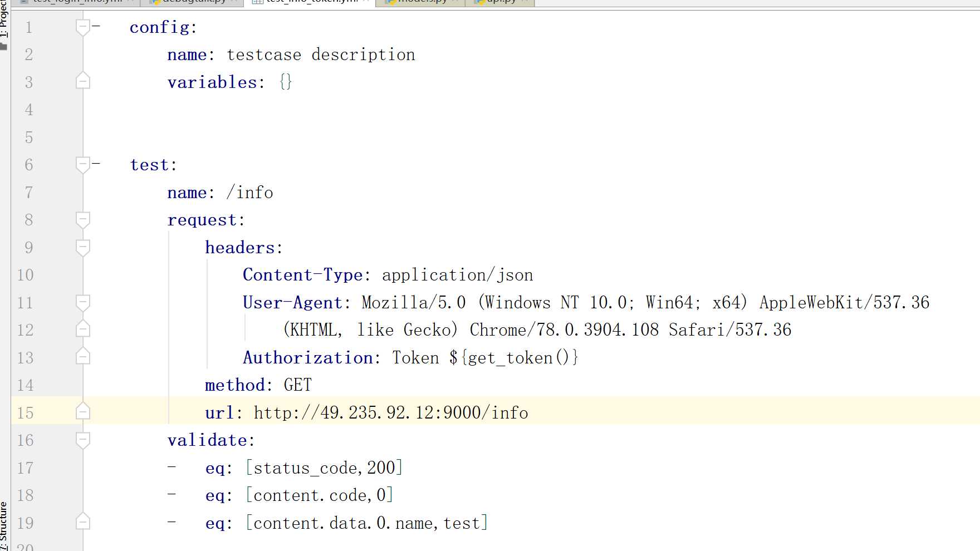The width and height of the screenshot is (980, 551).
Task: Click the 'Authorization' key
Action: coord(308,357)
